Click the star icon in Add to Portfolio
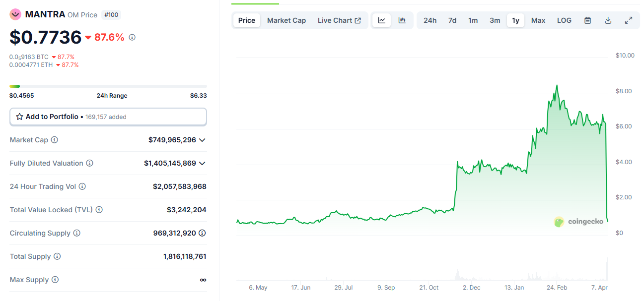 (20, 117)
